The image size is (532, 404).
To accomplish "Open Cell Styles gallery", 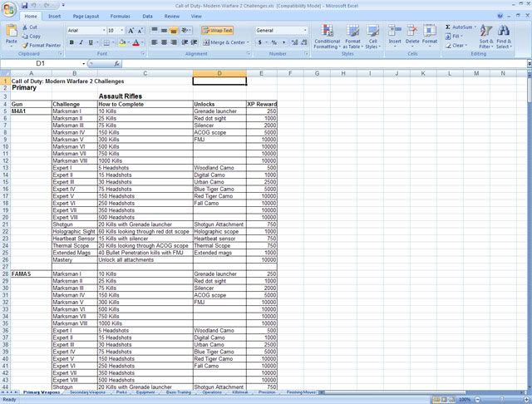I will 373,37.
